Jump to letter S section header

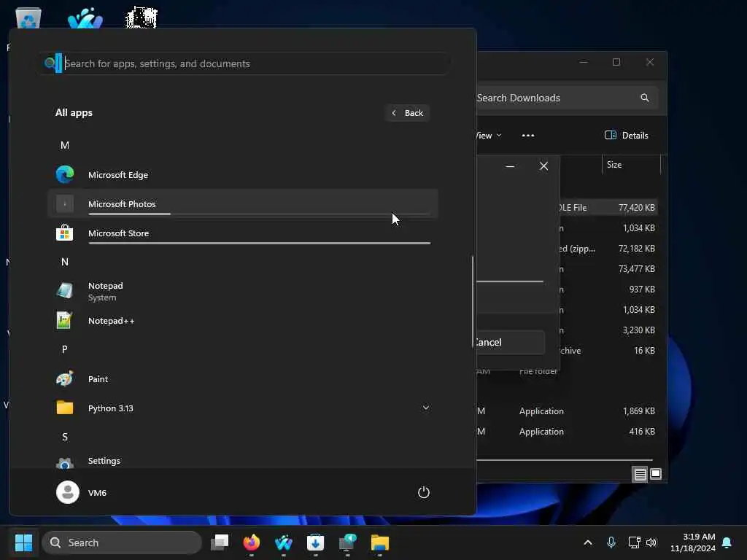[x=65, y=437]
